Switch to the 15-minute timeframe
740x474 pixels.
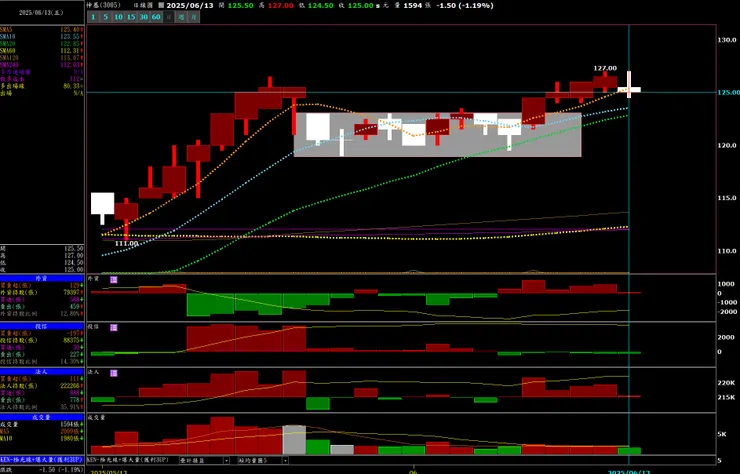[131, 17]
